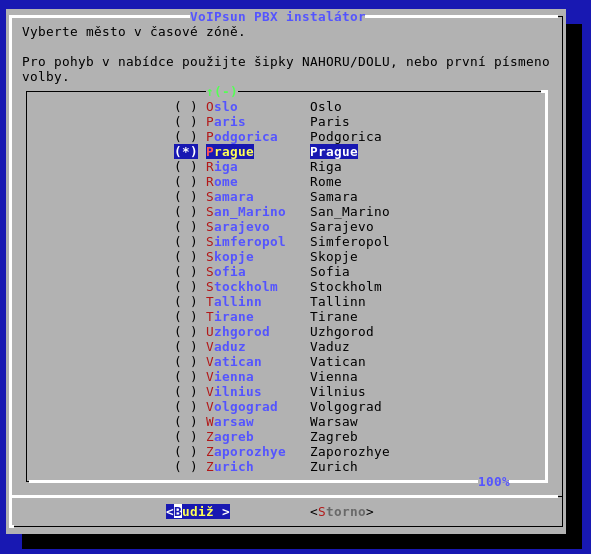Click the red Rome tag text
The height and width of the screenshot is (554, 591).
coord(222,182)
